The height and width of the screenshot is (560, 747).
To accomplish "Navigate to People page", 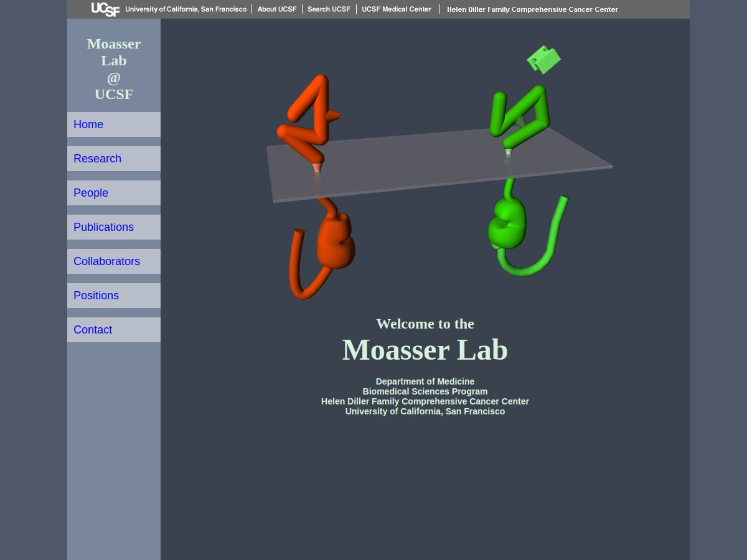I will (x=114, y=193).
